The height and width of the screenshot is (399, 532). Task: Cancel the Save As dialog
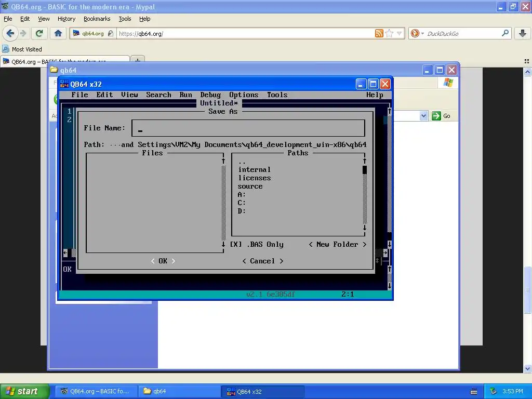pos(262,261)
